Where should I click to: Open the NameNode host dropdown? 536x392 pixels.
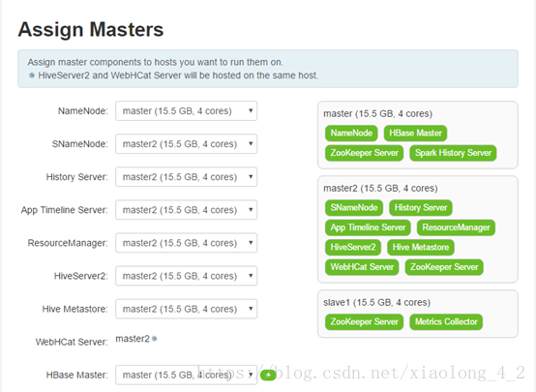187,111
